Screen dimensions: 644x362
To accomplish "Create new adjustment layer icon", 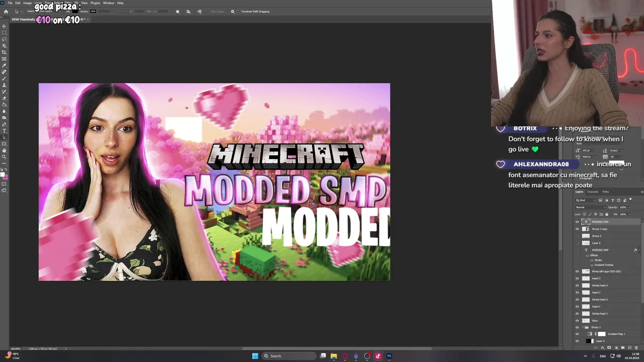I will [616, 347].
